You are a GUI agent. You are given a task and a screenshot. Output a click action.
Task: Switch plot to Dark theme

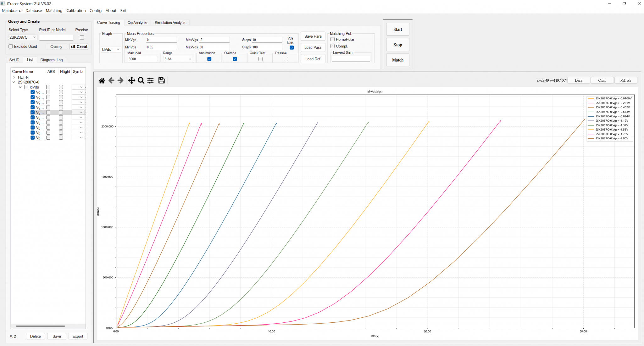[x=579, y=81]
